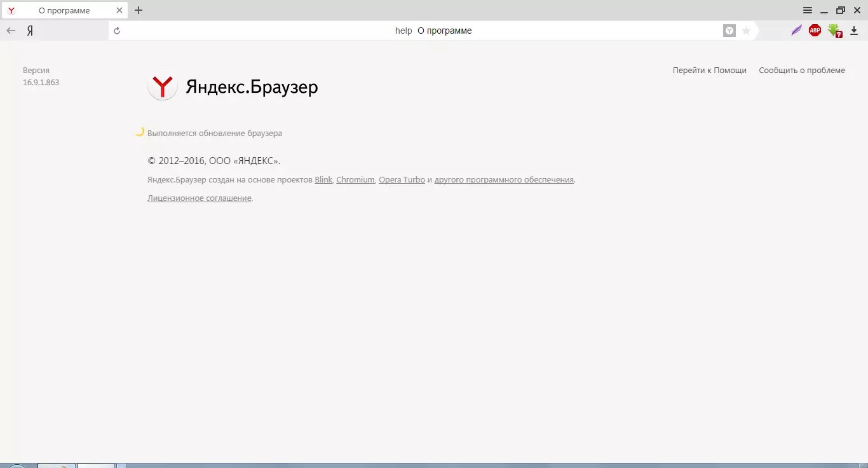Bookmark this page with the star icon
The width and height of the screenshot is (868, 468).
click(x=746, y=31)
